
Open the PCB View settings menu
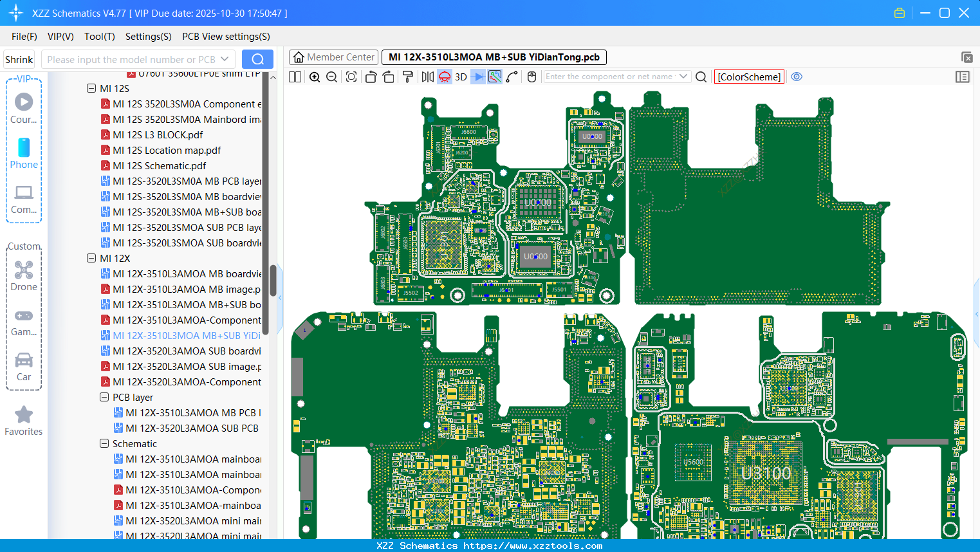point(226,37)
